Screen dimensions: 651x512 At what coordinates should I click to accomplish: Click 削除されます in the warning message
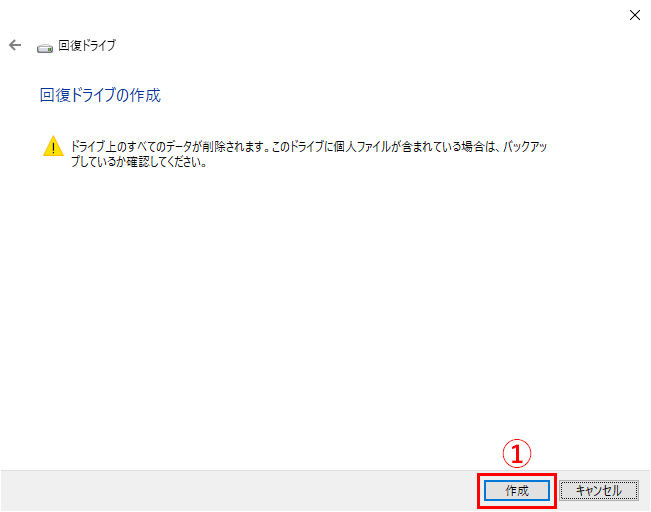click(x=234, y=147)
